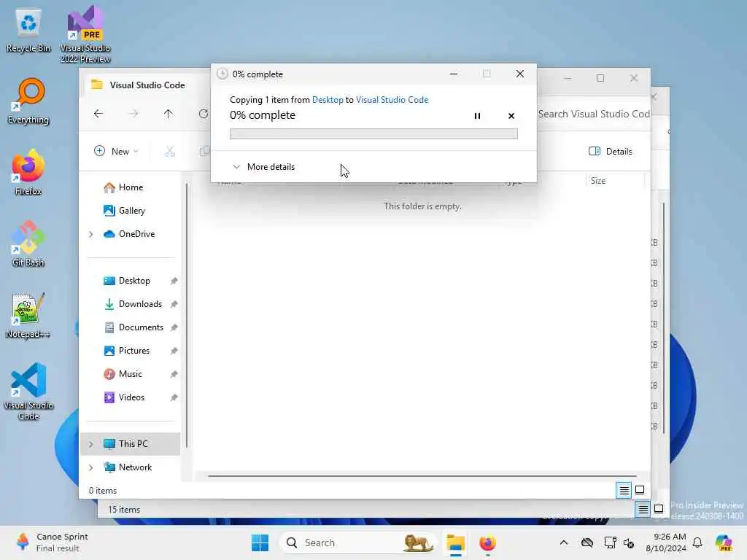Viewport: 747px width, 560px height.
Task: Click the pin icon beside Documents
Action: point(174,327)
